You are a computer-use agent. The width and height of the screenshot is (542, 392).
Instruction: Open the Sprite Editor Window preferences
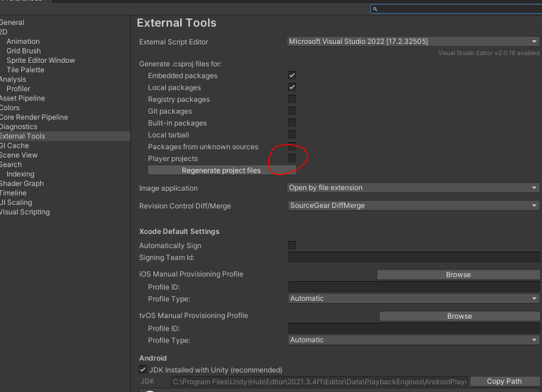click(41, 60)
